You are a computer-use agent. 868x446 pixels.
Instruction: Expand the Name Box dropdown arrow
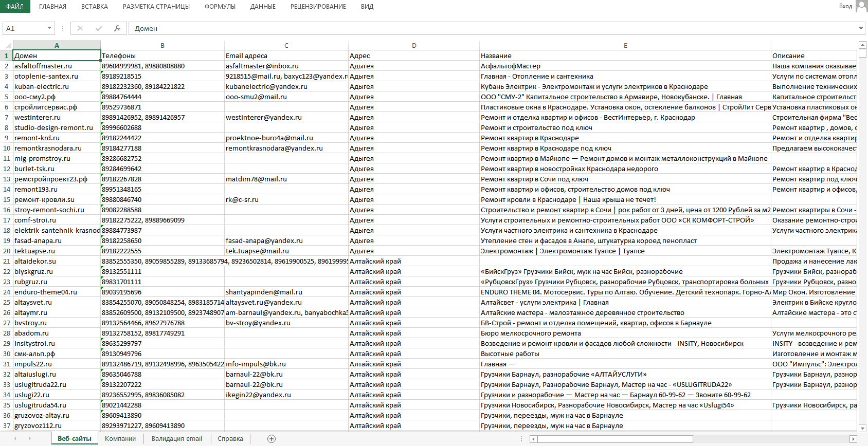(x=49, y=28)
